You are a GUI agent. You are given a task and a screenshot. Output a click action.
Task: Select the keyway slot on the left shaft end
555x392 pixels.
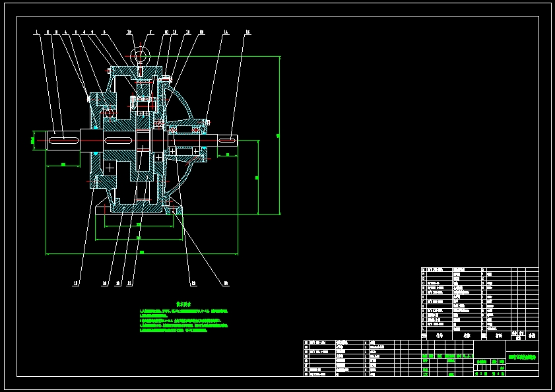pyautogui.click(x=64, y=141)
